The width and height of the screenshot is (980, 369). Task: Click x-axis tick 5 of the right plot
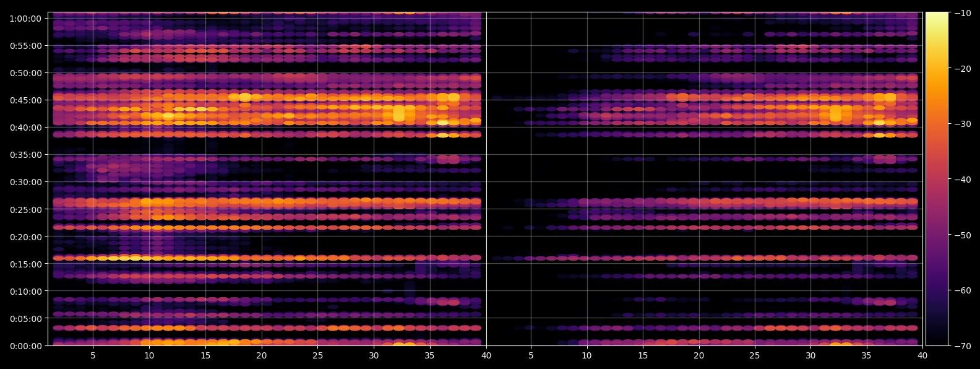click(x=531, y=356)
